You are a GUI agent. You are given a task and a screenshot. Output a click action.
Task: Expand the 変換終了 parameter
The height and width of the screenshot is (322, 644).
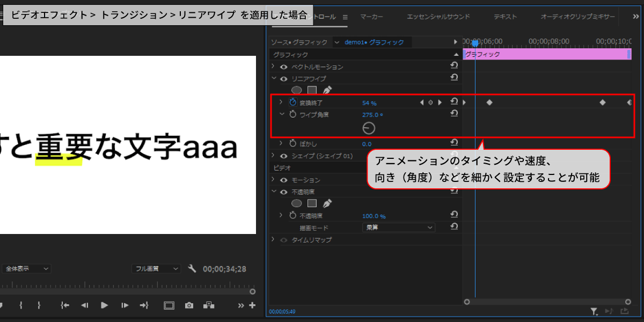(281, 101)
